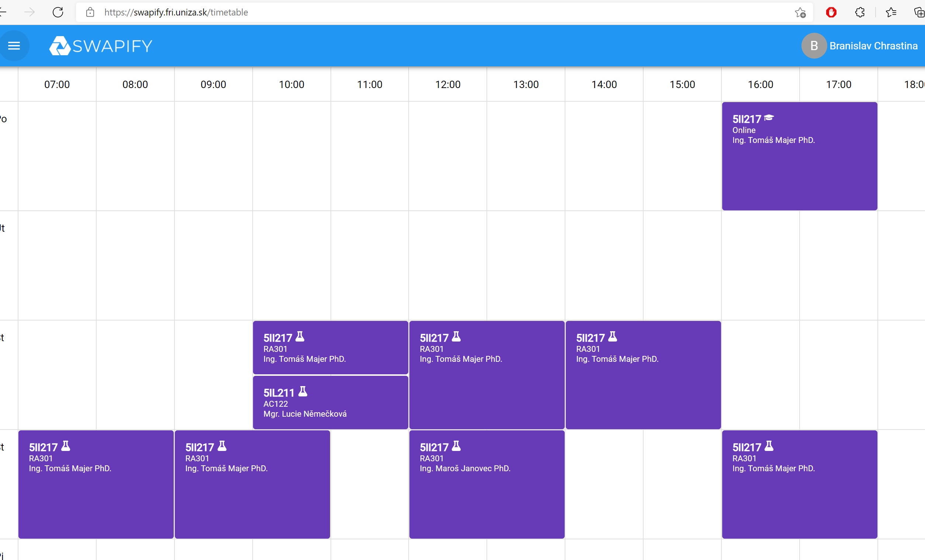The image size is (925, 560).
Task: Reload the timetable page
Action: [58, 12]
